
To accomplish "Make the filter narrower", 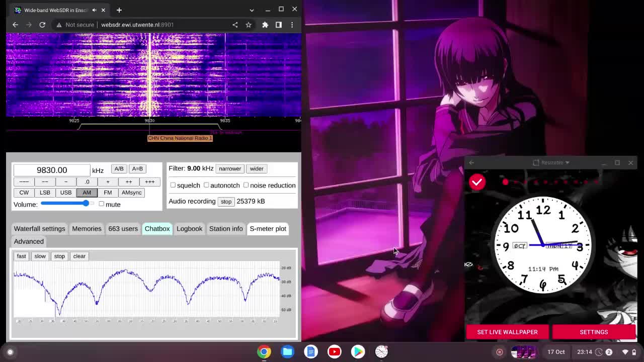I will (x=230, y=169).
